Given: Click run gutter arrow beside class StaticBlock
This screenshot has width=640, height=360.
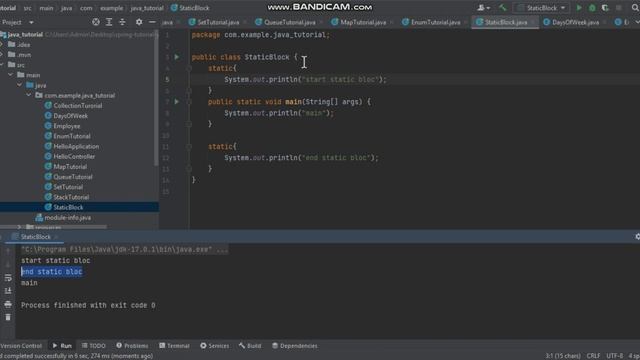Looking at the screenshot, I should (x=177, y=57).
